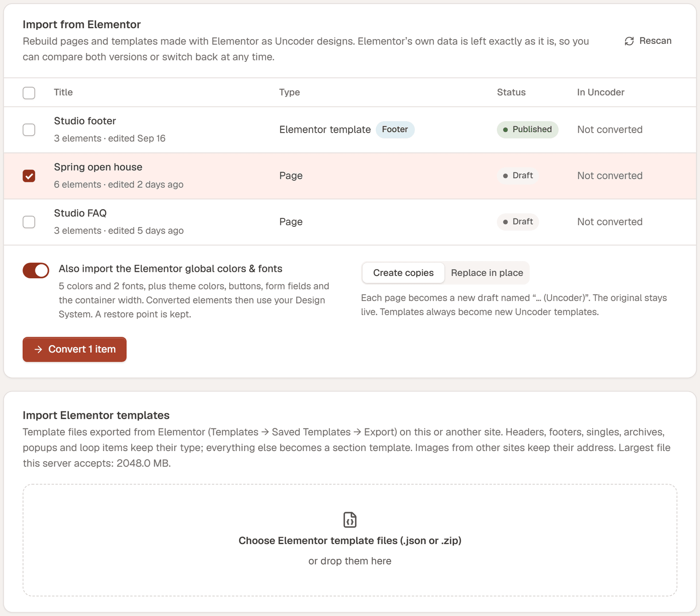Choose Elementor template files to upload
This screenshot has height=616, width=700.
click(x=350, y=540)
